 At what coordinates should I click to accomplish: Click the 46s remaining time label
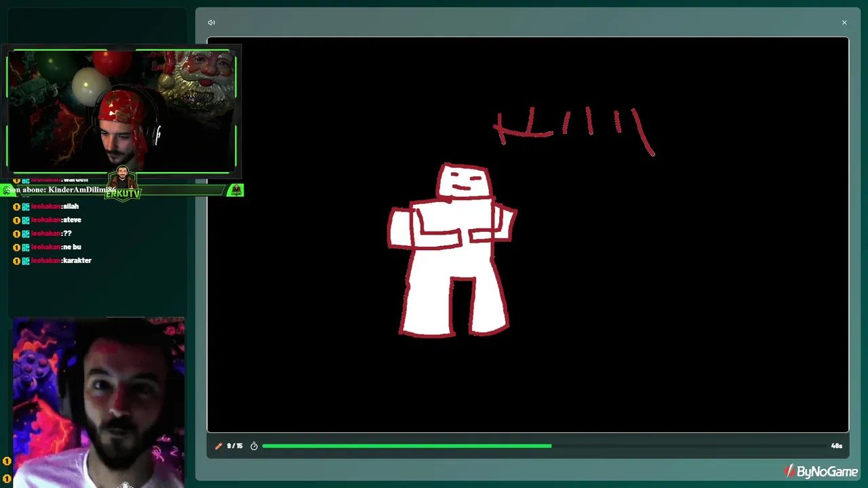[836, 446]
